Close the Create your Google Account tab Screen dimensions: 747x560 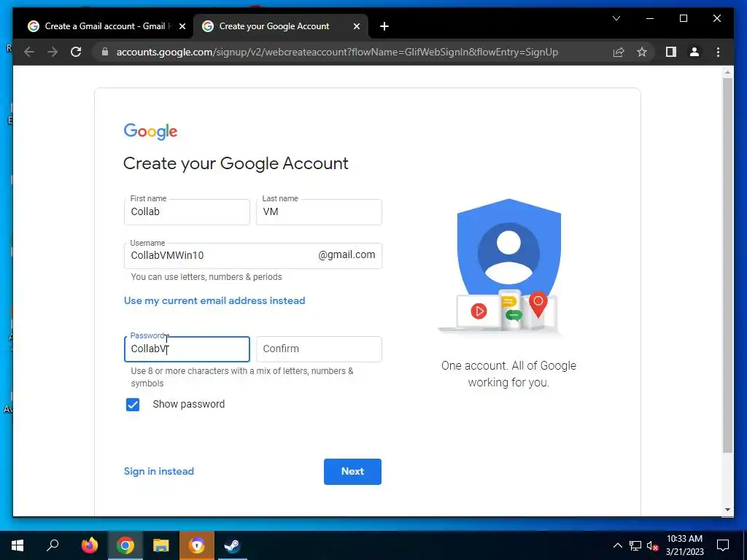click(356, 26)
